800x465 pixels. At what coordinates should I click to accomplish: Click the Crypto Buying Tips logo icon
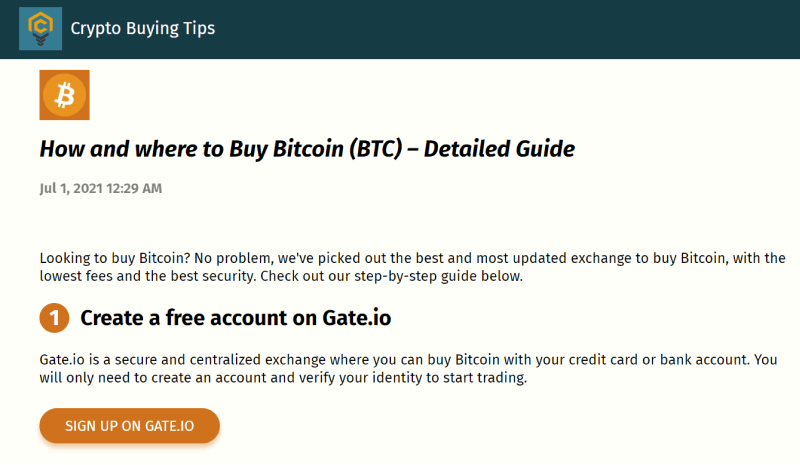pyautogui.click(x=40, y=28)
